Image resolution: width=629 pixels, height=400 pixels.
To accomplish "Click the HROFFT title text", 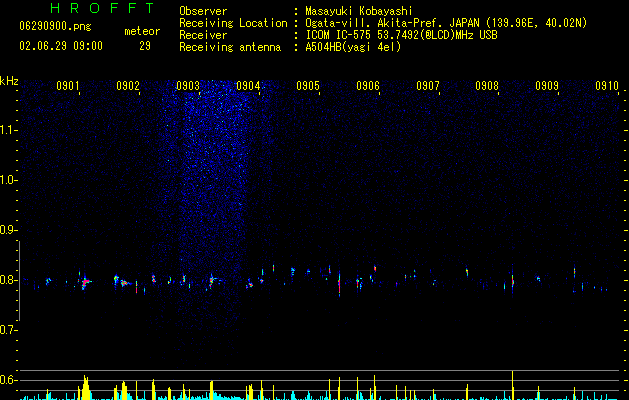I will click(103, 8).
